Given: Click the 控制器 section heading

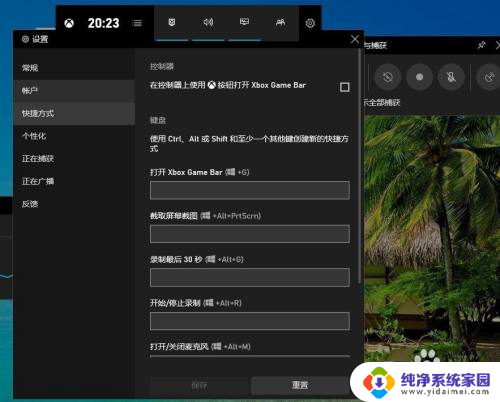Looking at the screenshot, I should [162, 66].
